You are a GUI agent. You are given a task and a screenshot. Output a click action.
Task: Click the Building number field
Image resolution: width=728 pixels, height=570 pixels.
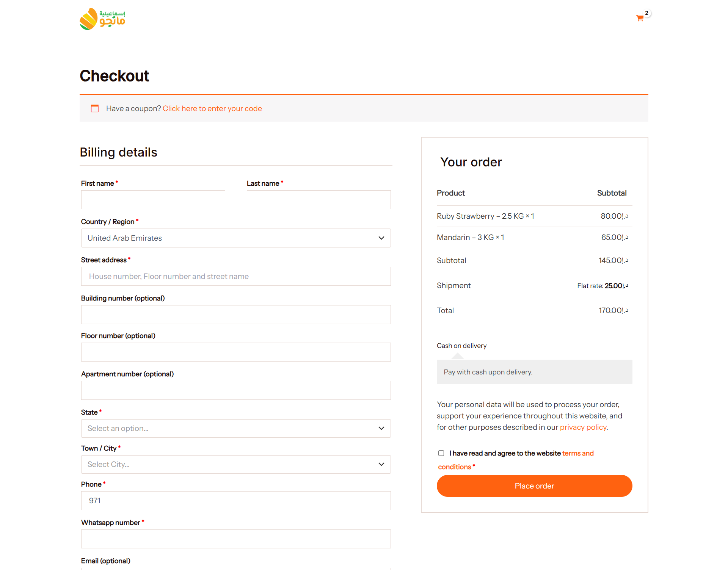pos(235,315)
